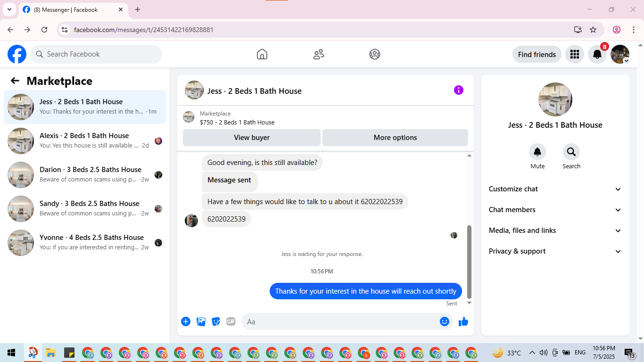Search within the Jess conversation
644x362 pixels.
[x=571, y=152]
